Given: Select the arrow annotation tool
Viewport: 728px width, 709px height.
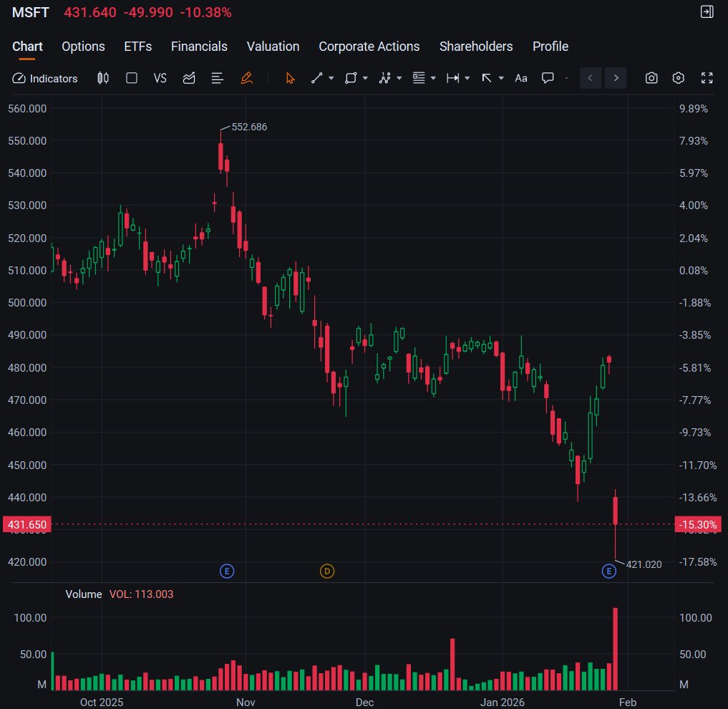Looking at the screenshot, I should coord(487,78).
